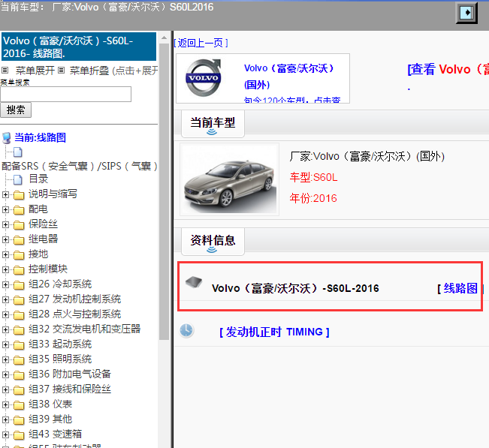Click the folder icon for 组32 交流发电机和变压器
The height and width of the screenshot is (448, 489).
[19, 330]
